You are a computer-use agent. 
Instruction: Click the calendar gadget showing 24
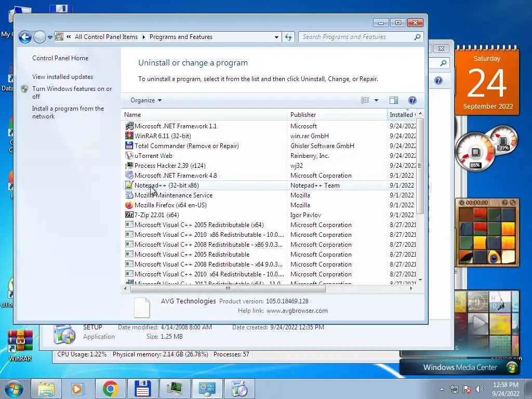487,81
